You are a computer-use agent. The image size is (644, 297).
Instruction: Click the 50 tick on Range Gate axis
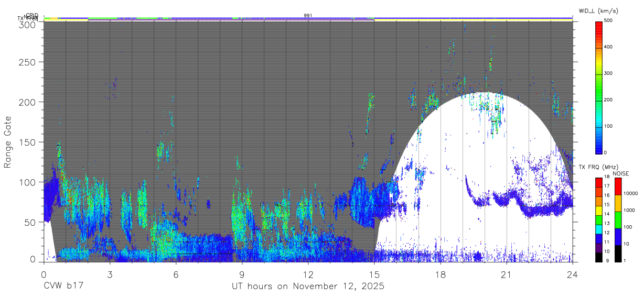point(29,222)
